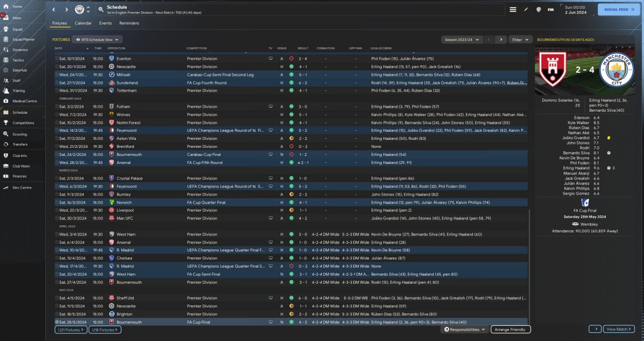Open the FM menu icon
The height and width of the screenshot is (341, 644).
[550, 10]
